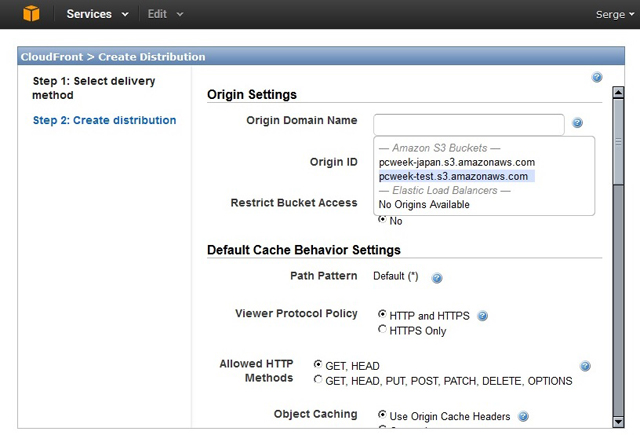Open help icon next to Path Pattern

(x=437, y=278)
